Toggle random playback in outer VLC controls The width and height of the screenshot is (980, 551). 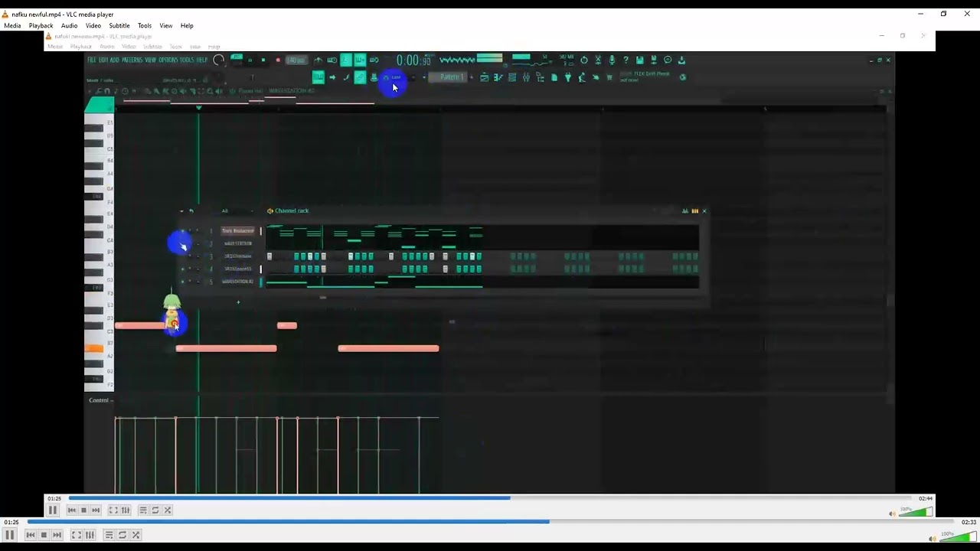[x=136, y=535]
